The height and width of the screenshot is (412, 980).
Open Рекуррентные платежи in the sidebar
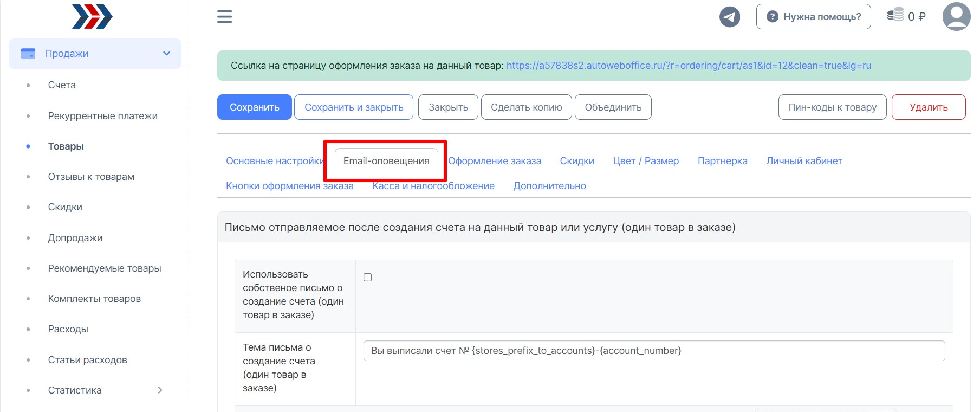102,116
